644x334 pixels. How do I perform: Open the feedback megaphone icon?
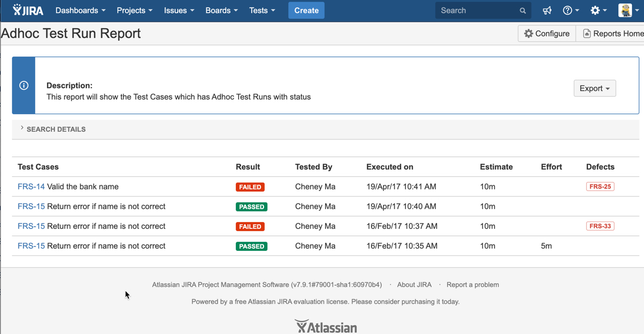[x=547, y=10]
